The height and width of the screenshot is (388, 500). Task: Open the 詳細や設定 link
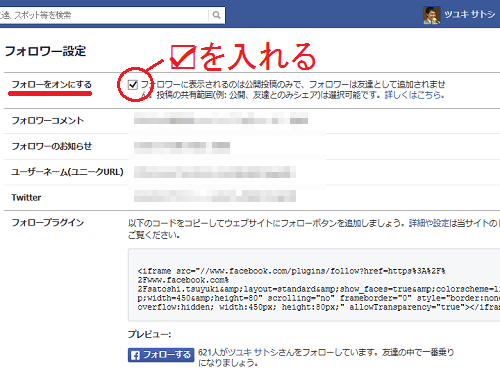429,223
